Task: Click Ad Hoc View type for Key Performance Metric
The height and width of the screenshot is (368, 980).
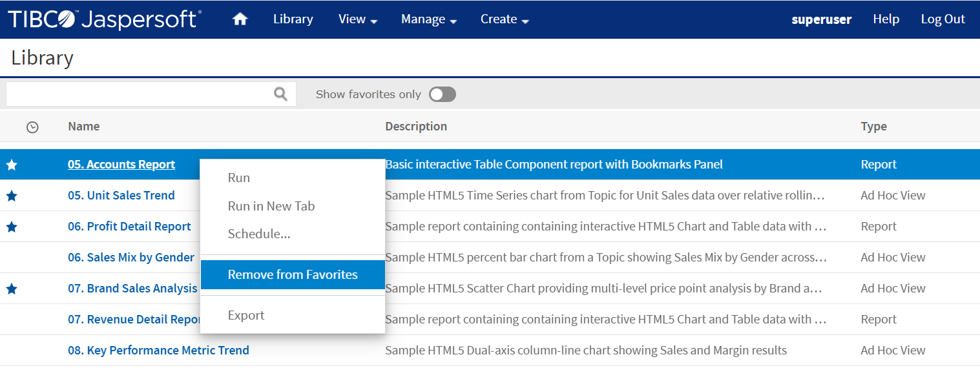Action: tap(893, 351)
